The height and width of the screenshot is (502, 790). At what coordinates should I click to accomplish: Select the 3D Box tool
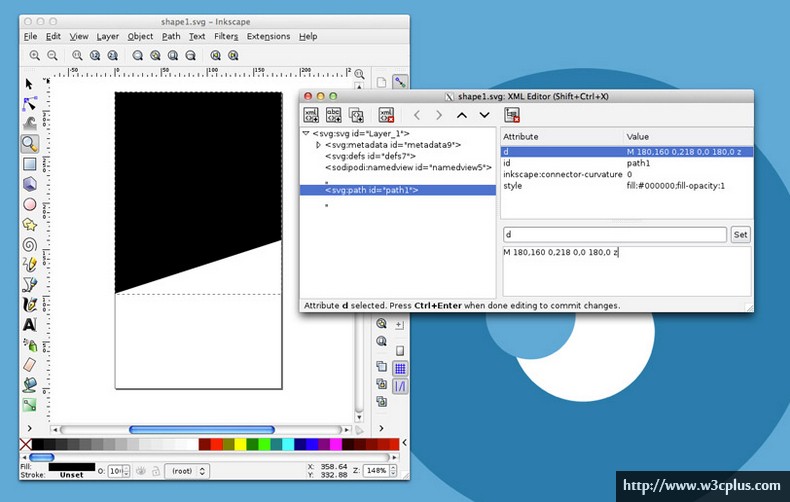click(30, 184)
